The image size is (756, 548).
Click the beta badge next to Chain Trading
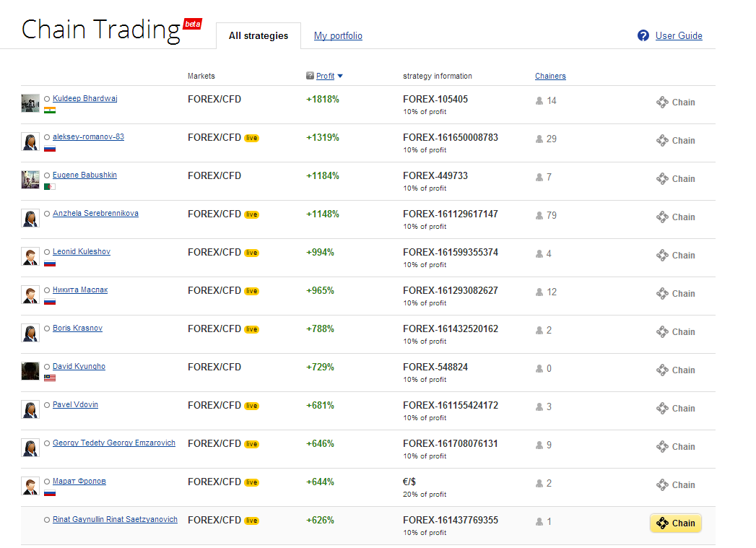192,25
